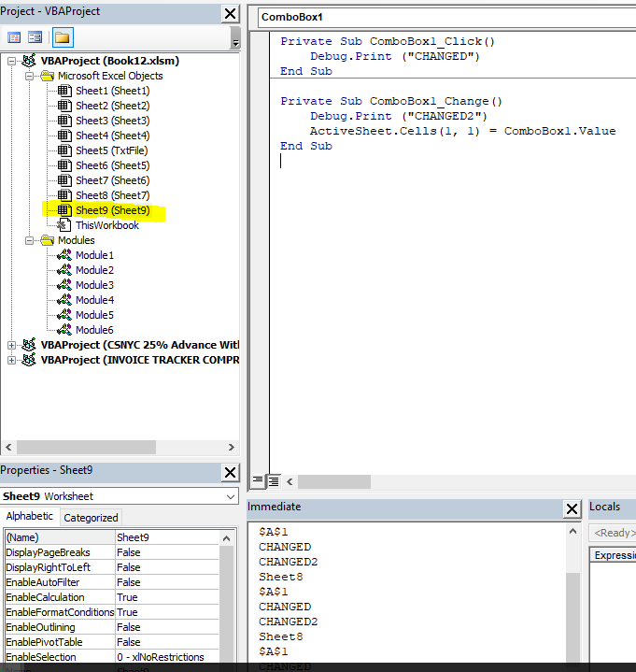
Task: Click VBAProject (Book12.xlsm) project node
Action: point(109,61)
